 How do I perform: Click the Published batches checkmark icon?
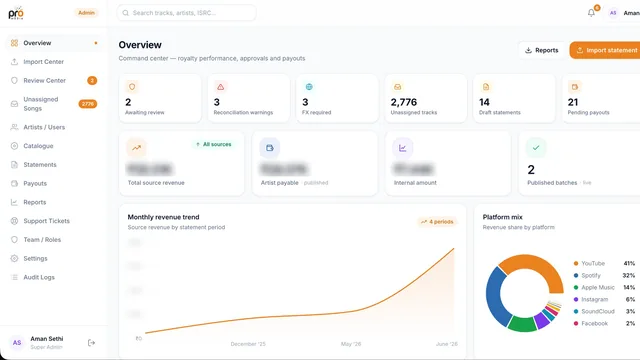point(536,148)
